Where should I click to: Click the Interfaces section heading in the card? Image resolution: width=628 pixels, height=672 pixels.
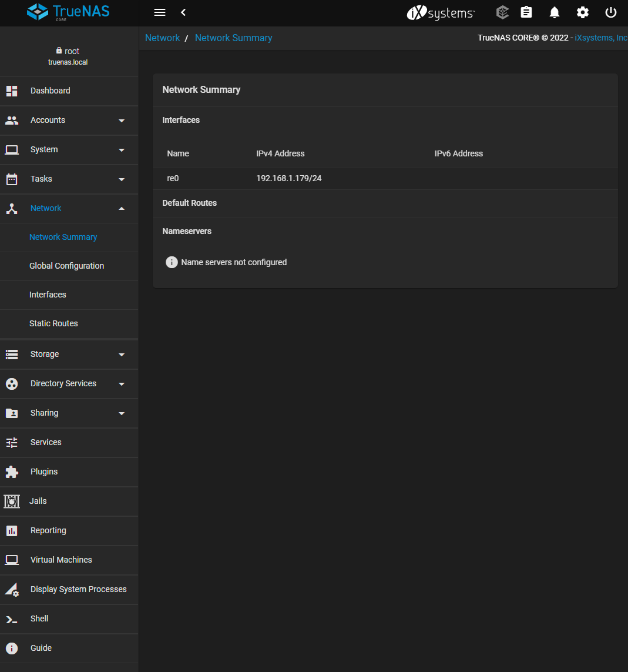click(181, 120)
